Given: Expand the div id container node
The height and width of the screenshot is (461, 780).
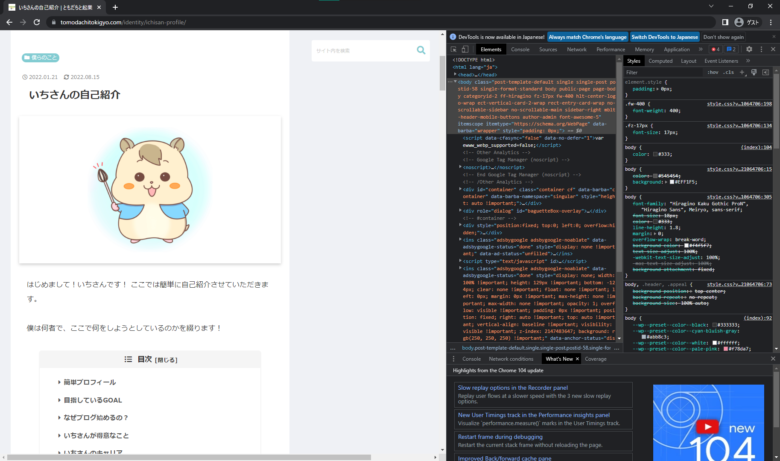Looking at the screenshot, I should click(x=460, y=189).
